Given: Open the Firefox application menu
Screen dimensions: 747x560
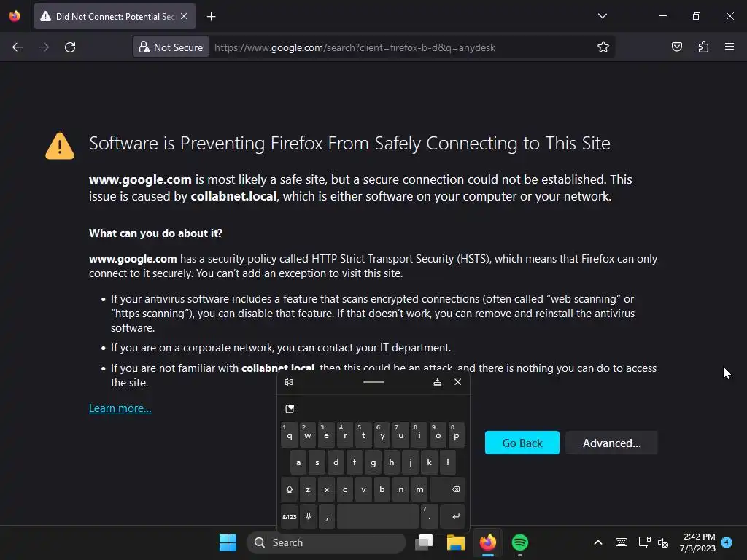Looking at the screenshot, I should pos(729,47).
